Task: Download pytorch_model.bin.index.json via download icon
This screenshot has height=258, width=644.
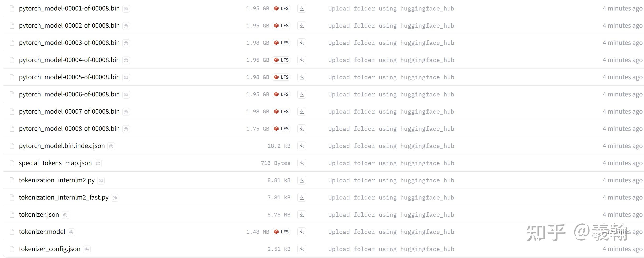Action: 302,146
